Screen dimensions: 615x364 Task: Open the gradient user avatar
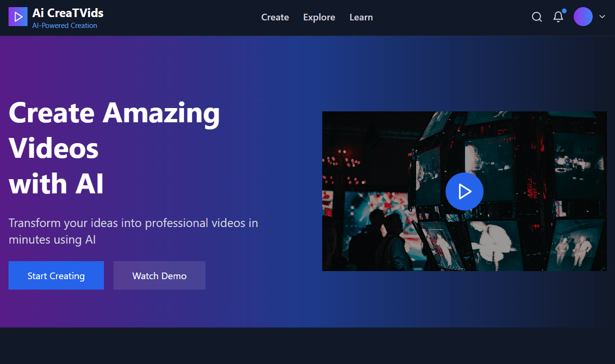[x=583, y=17]
